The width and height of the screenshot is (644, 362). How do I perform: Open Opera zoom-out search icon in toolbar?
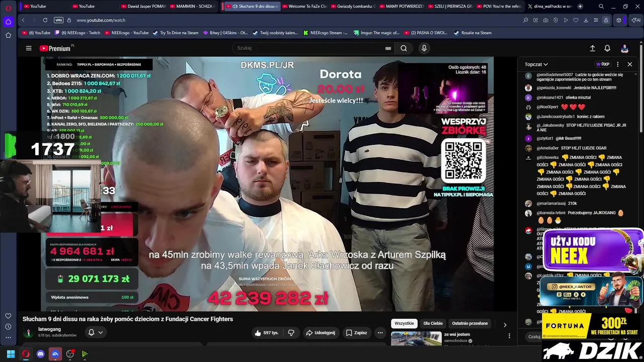[x=526, y=20]
